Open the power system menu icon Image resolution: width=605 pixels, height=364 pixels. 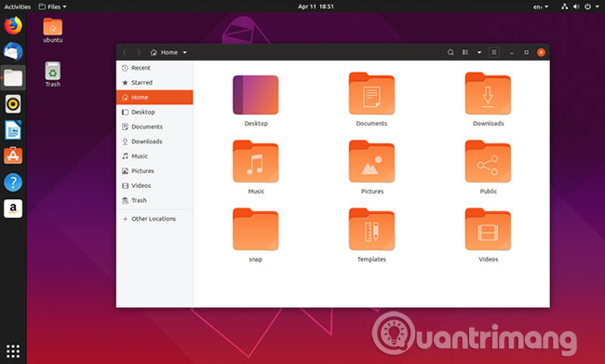(587, 7)
